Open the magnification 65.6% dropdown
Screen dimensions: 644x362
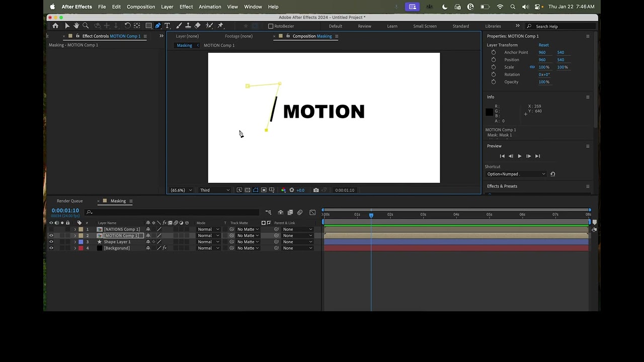tap(181, 190)
